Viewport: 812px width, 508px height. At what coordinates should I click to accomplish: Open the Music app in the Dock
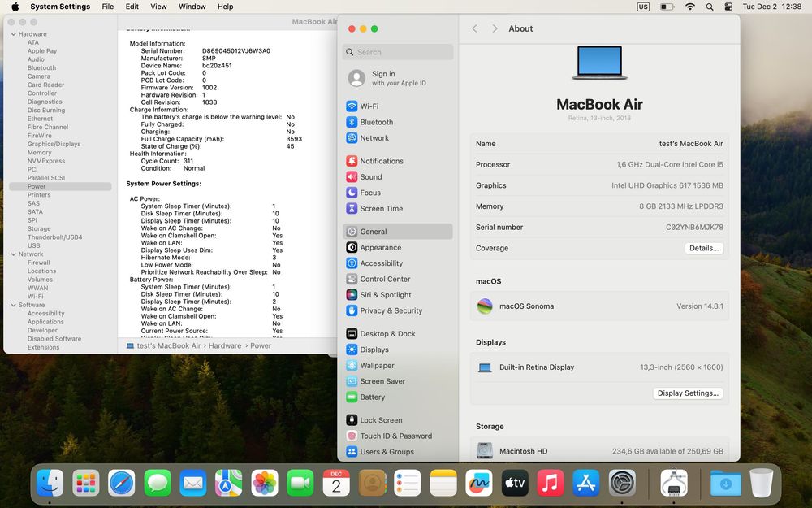[551, 483]
